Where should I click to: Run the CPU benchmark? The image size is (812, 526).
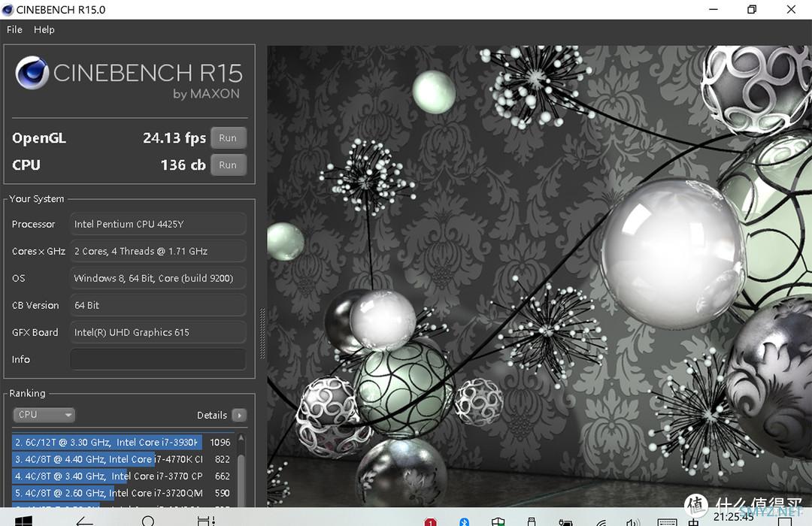(x=228, y=165)
